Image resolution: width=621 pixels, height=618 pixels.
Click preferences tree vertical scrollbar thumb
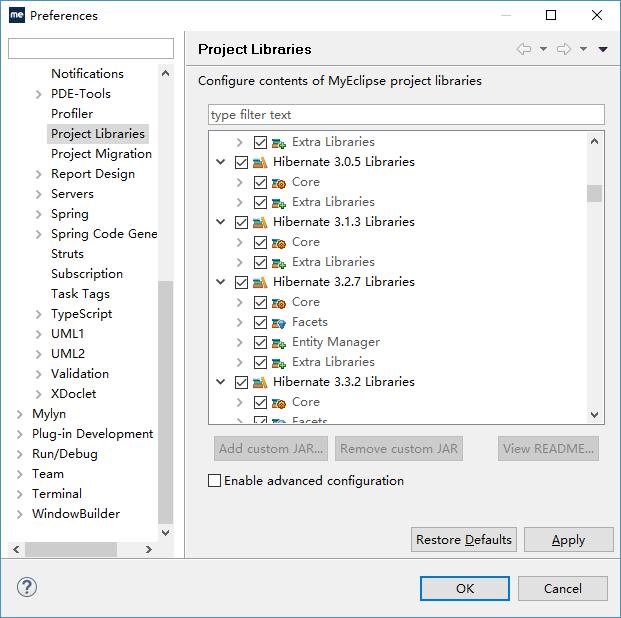(x=166, y=402)
